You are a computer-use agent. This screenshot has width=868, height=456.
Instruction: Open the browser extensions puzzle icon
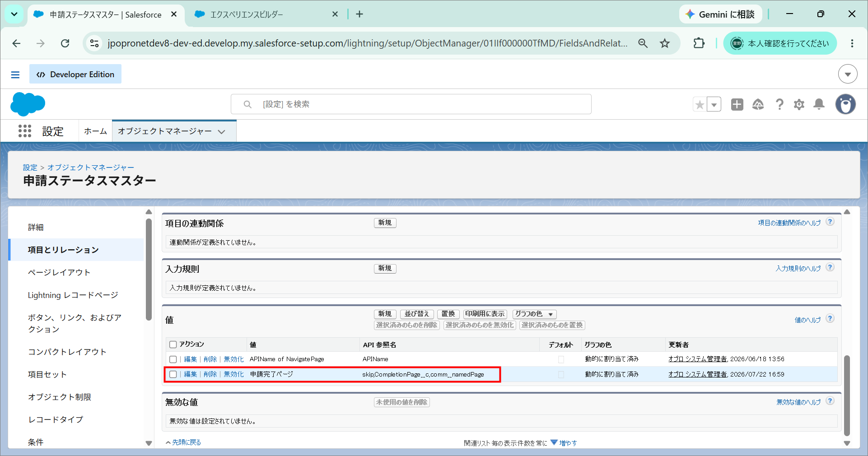tap(699, 43)
